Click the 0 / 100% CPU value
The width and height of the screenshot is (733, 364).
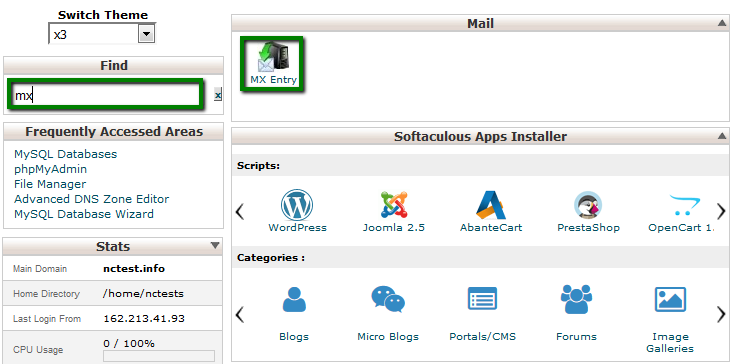pyautogui.click(x=129, y=344)
